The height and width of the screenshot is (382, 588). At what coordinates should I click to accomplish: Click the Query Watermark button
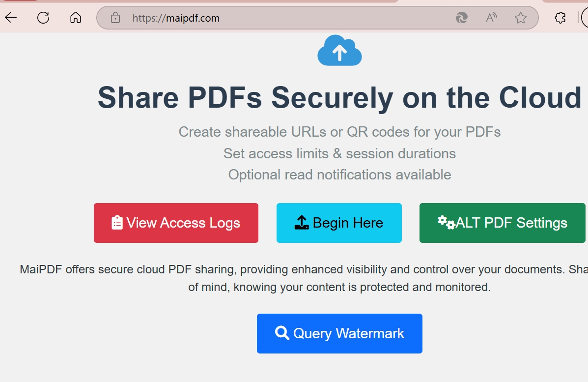pyautogui.click(x=339, y=333)
